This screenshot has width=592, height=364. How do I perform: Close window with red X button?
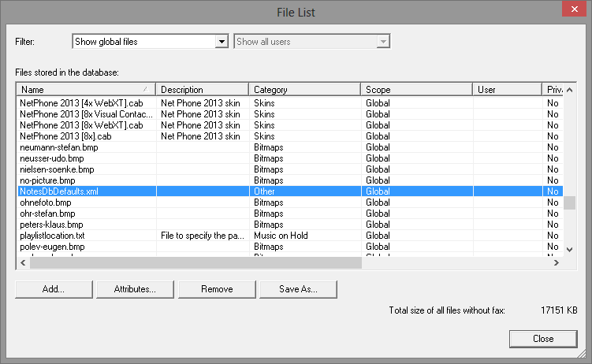(573, 11)
